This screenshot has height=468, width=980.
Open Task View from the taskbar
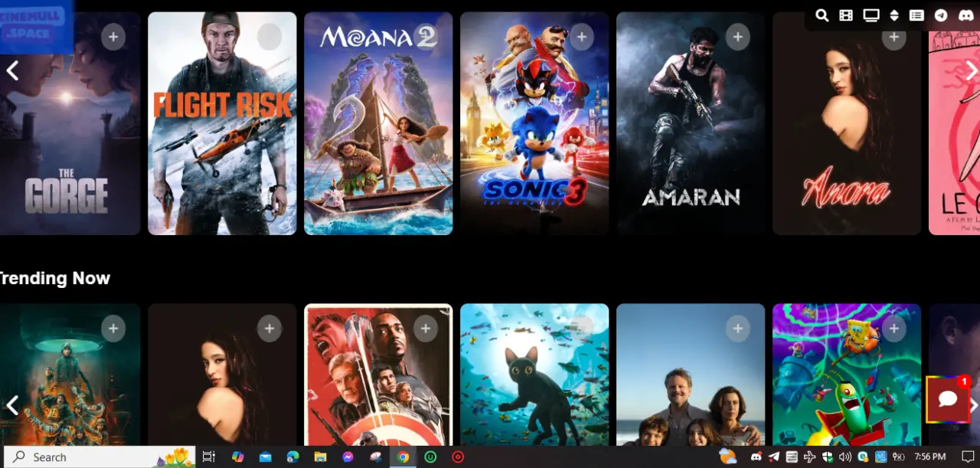(x=208, y=457)
